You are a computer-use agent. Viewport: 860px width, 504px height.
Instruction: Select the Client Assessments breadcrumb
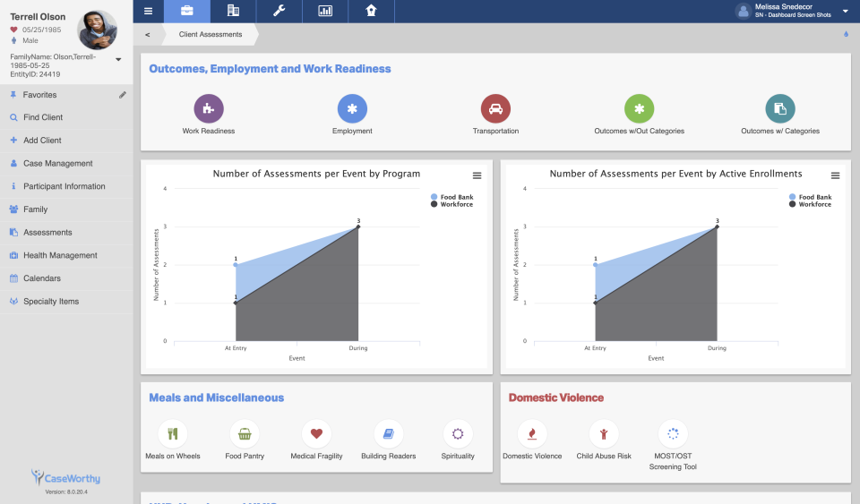point(210,35)
